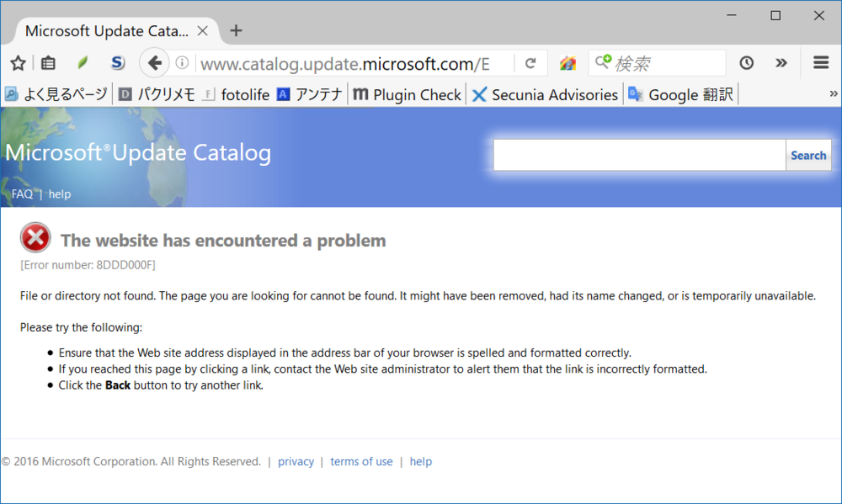Click the bold Back word
This screenshot has height=504, width=842.
pyautogui.click(x=118, y=385)
